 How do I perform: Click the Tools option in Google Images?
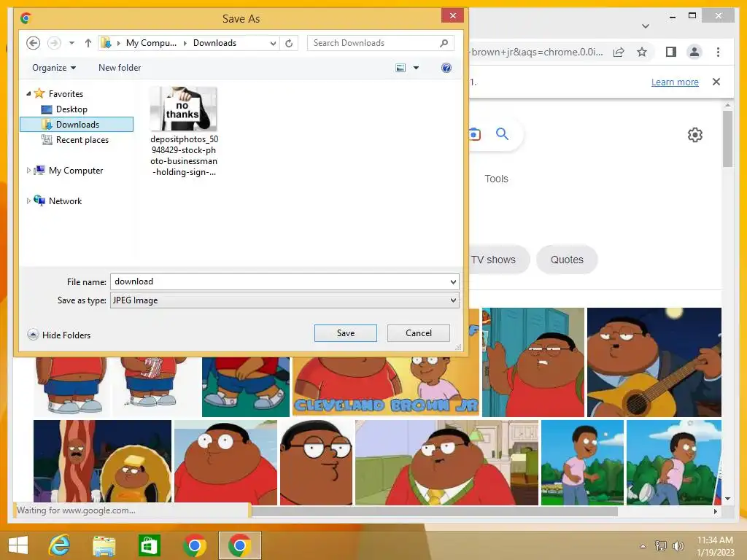point(496,179)
